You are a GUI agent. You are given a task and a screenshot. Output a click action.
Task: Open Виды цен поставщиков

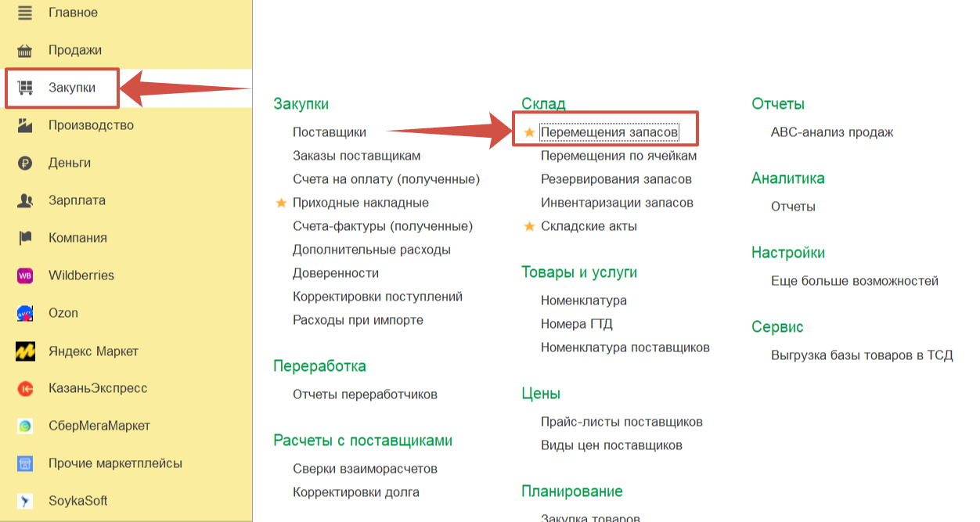(x=611, y=445)
